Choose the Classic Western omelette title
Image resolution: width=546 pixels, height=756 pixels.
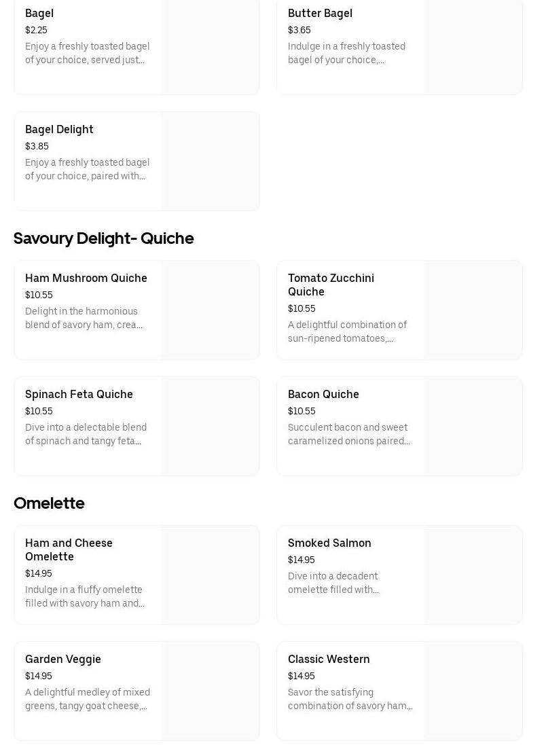click(x=329, y=659)
